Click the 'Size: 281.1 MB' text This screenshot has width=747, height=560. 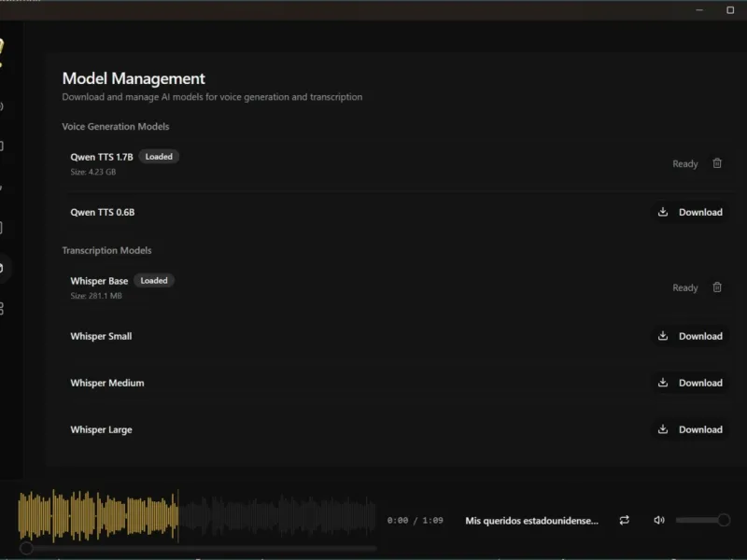click(x=96, y=296)
